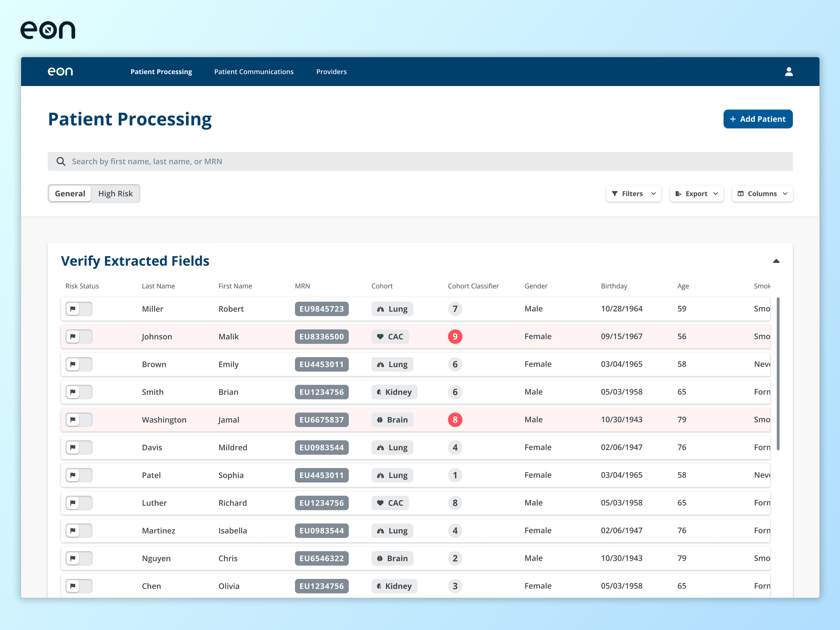
Task: Collapse the Verify Extracted Fields section
Action: (776, 261)
